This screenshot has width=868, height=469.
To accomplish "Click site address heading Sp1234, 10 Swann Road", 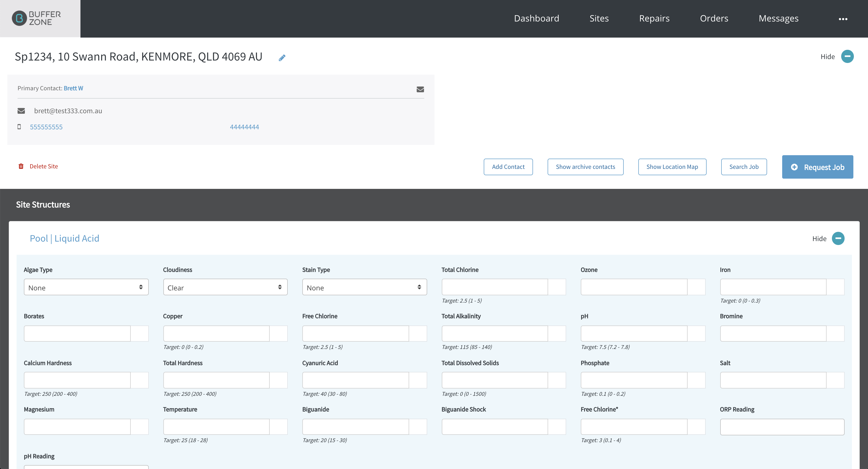I will (138, 57).
